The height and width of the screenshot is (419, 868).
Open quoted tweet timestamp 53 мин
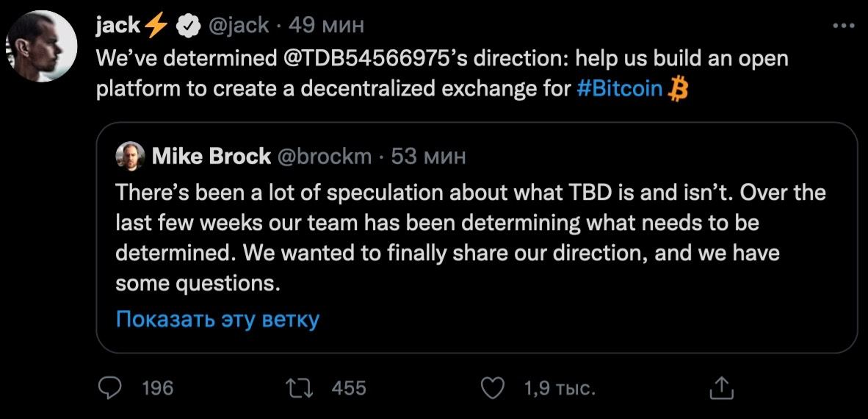[428, 157]
